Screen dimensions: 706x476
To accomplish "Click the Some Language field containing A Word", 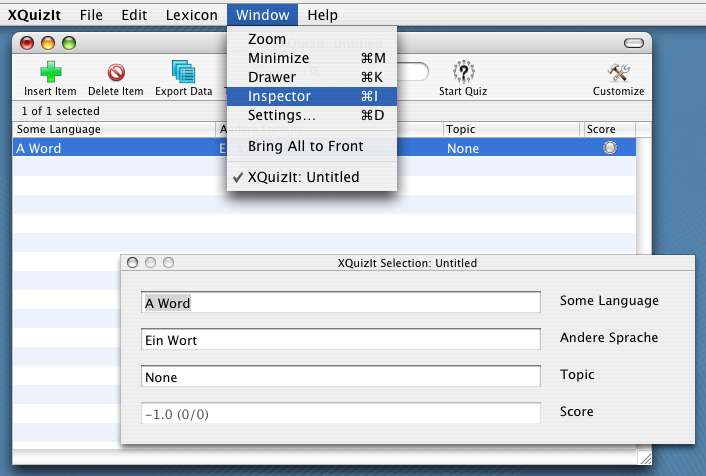I will (x=341, y=302).
